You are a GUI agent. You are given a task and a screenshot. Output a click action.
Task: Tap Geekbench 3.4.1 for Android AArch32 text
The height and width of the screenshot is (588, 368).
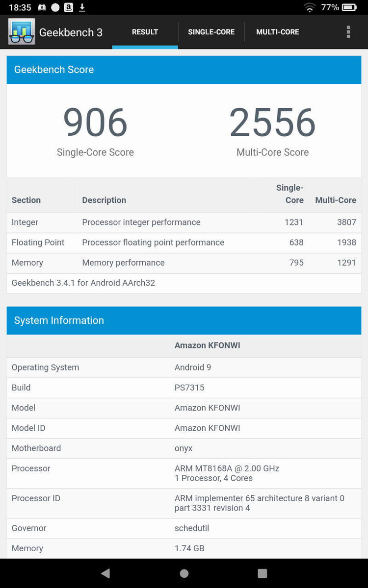click(83, 283)
